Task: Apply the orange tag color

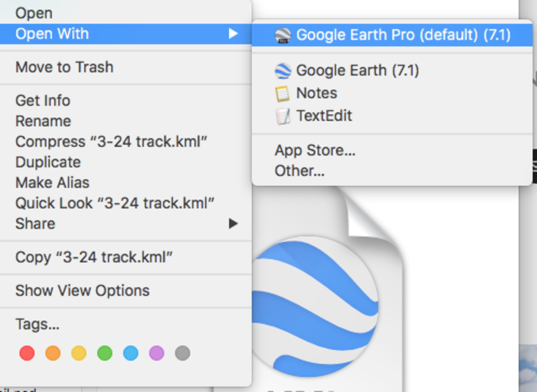Action: click(x=53, y=353)
